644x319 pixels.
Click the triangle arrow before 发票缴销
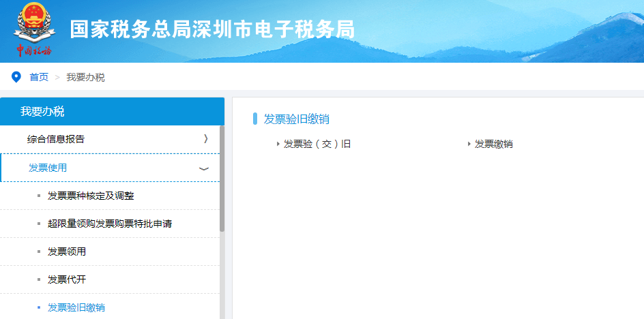[x=469, y=144]
